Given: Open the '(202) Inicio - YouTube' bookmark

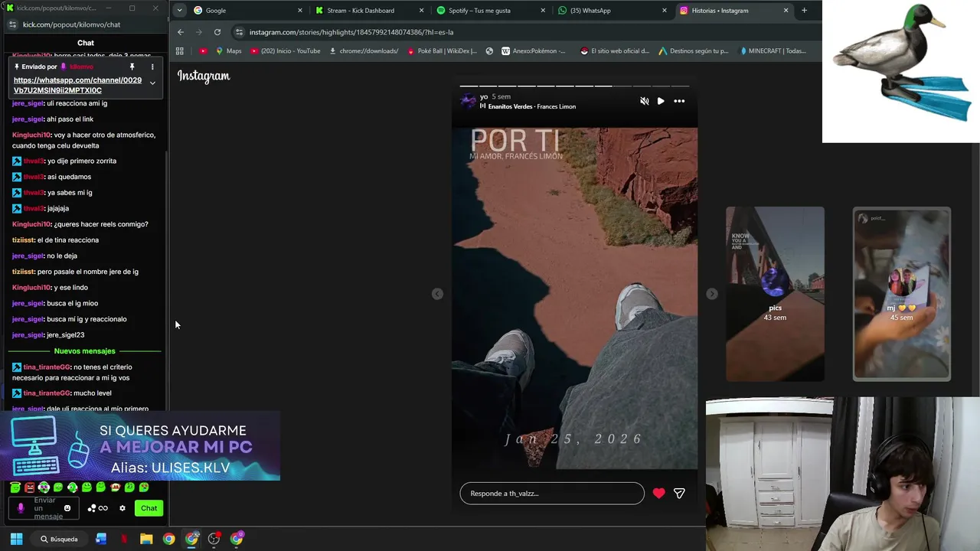Looking at the screenshot, I should click(x=285, y=51).
